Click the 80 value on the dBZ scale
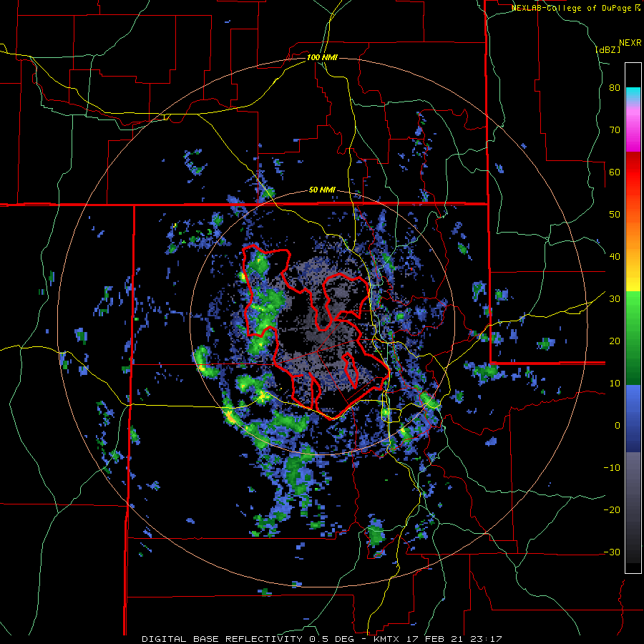Image resolution: width=644 pixels, height=644 pixels. point(615,88)
